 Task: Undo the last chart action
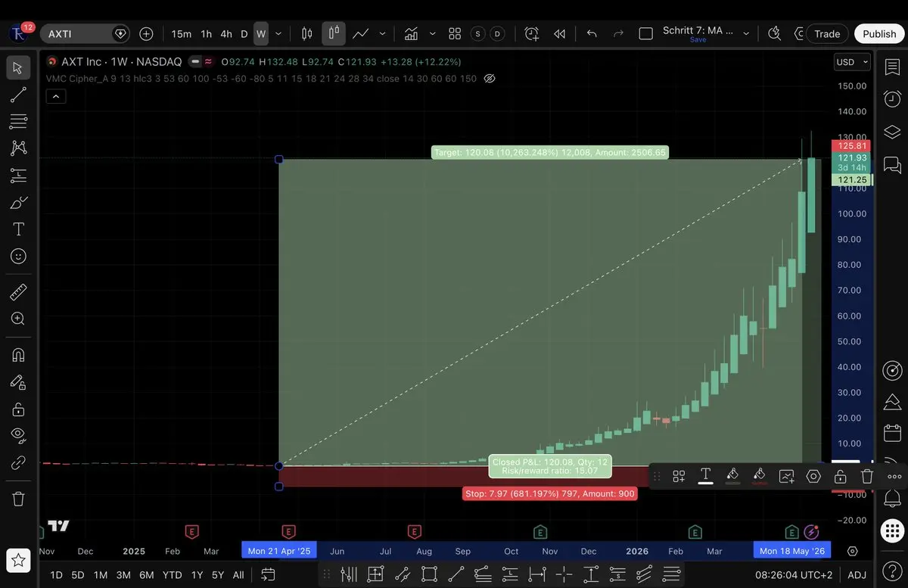pos(592,34)
